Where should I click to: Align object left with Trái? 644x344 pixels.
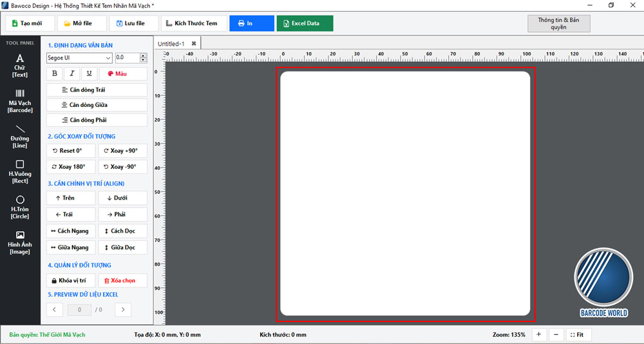tap(71, 215)
